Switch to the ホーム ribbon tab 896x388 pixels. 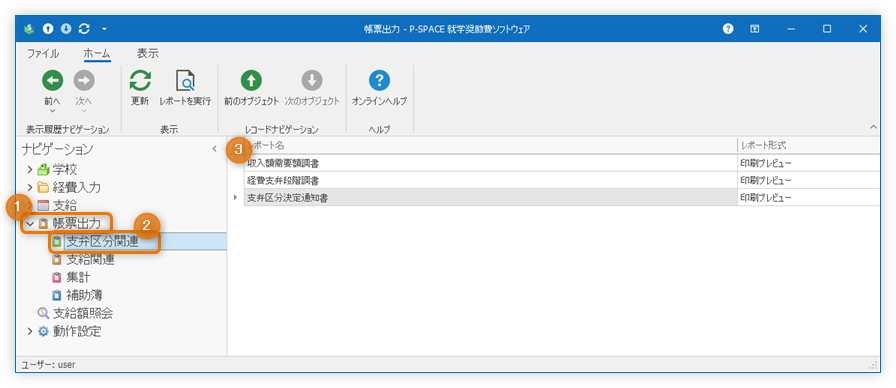(x=97, y=54)
